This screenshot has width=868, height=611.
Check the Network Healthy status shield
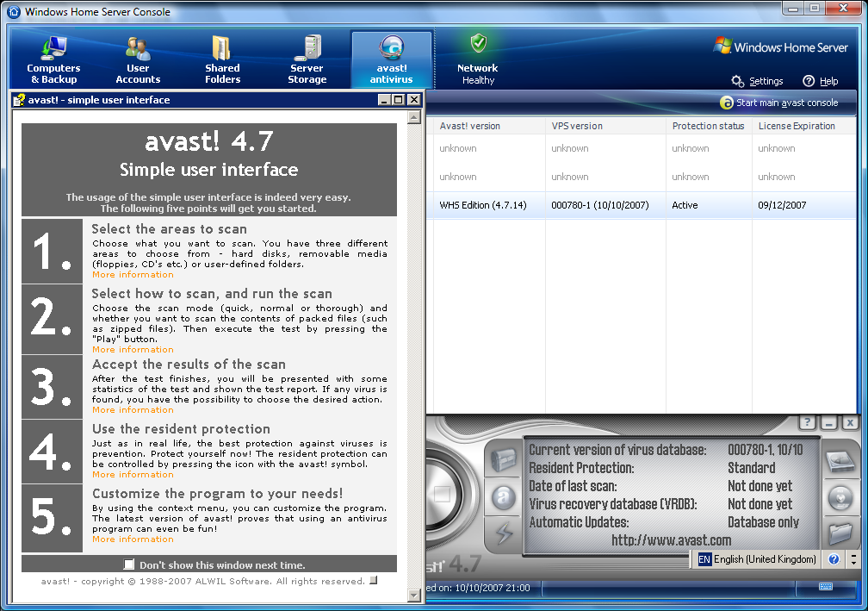(478, 43)
